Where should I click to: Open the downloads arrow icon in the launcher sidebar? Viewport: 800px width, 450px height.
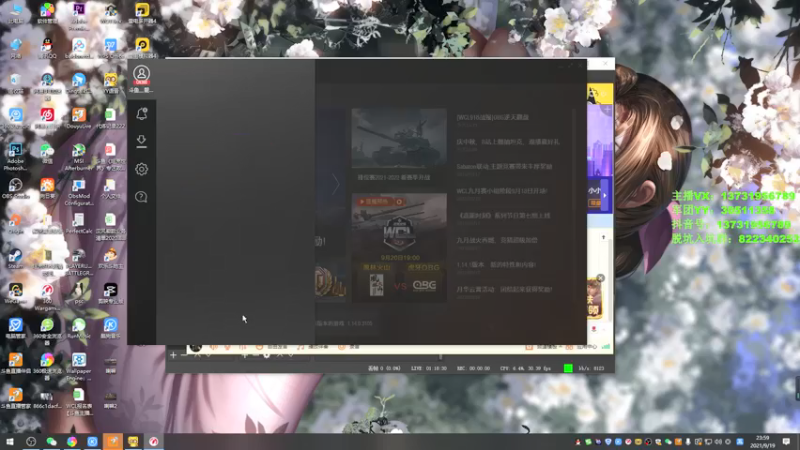click(x=141, y=141)
